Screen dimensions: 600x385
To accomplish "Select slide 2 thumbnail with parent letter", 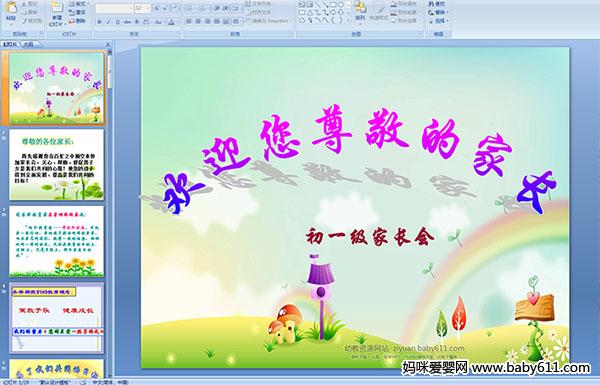I will (57, 165).
